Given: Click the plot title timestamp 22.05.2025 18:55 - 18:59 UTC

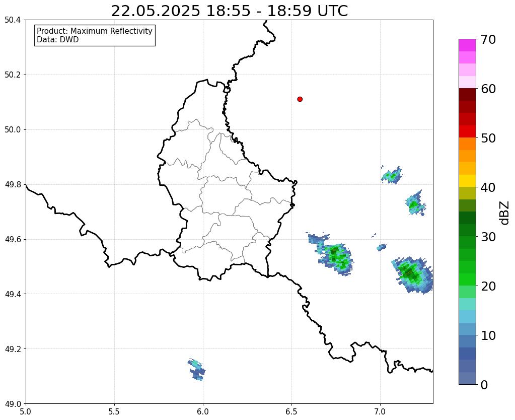Looking at the screenshot, I should tap(229, 11).
